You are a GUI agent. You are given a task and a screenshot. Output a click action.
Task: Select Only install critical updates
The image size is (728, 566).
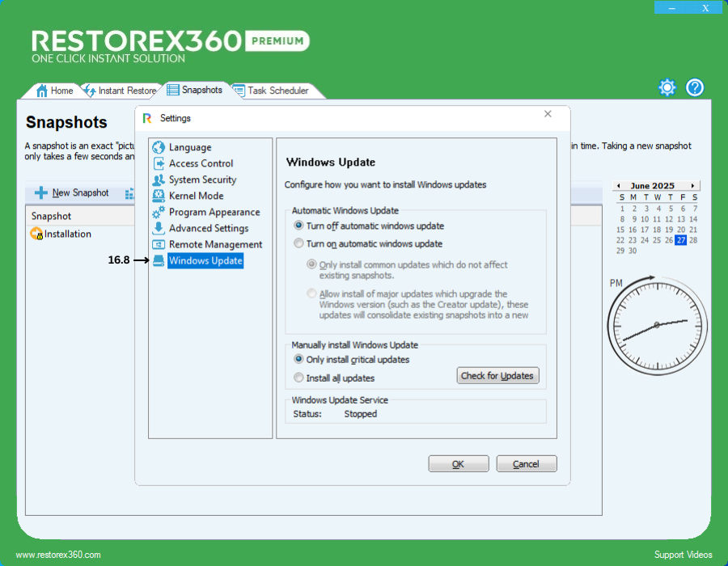[299, 360]
